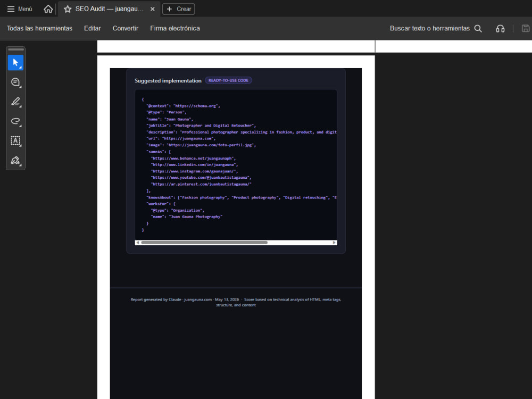This screenshot has width=532, height=399.
Task: Click the Report generated by Claude footer
Action: point(236,302)
